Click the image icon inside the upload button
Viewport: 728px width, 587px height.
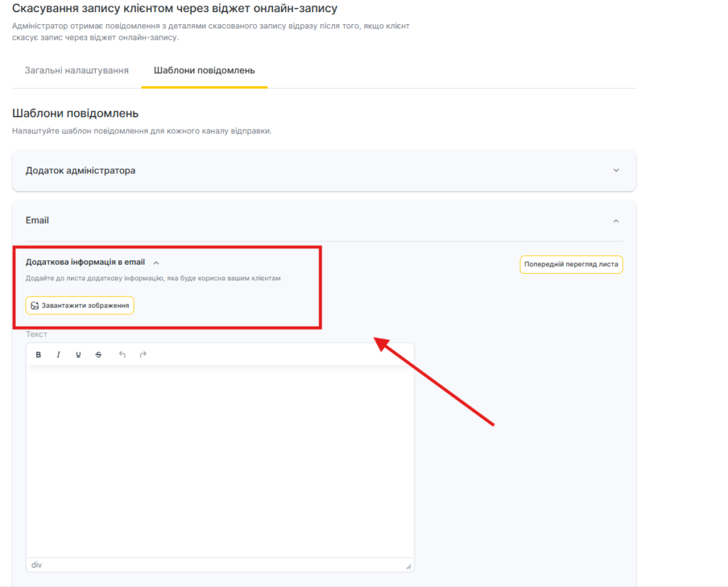35,305
